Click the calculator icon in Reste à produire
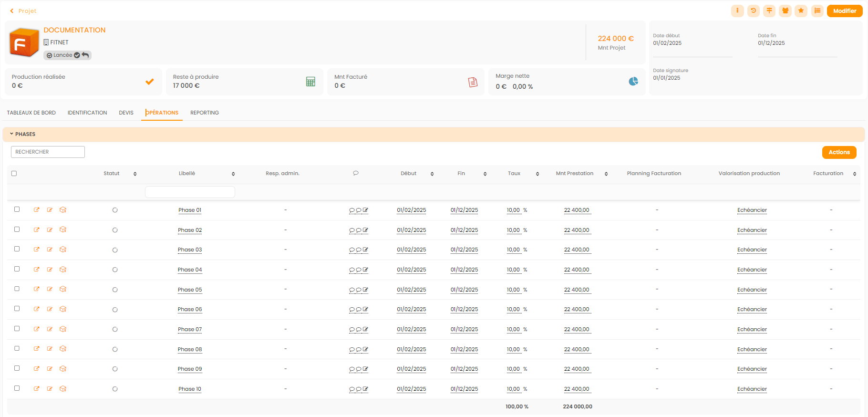This screenshot has height=417, width=868. coord(310,82)
